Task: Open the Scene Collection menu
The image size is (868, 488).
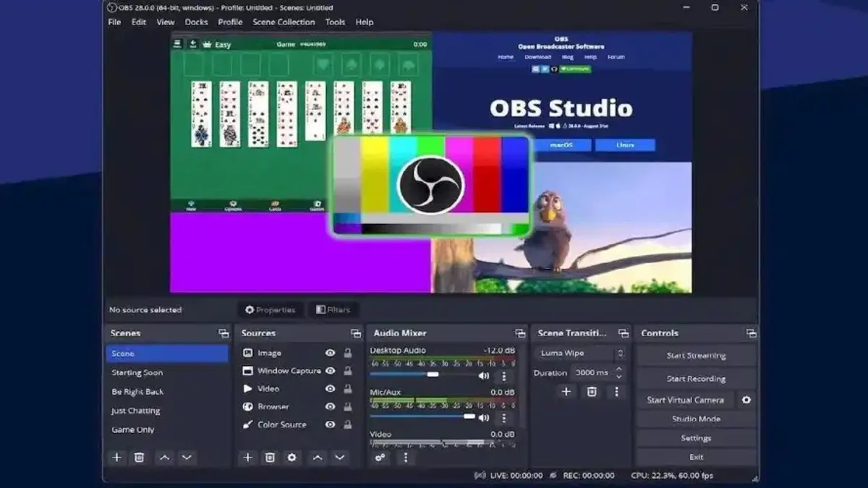Action: tap(284, 22)
